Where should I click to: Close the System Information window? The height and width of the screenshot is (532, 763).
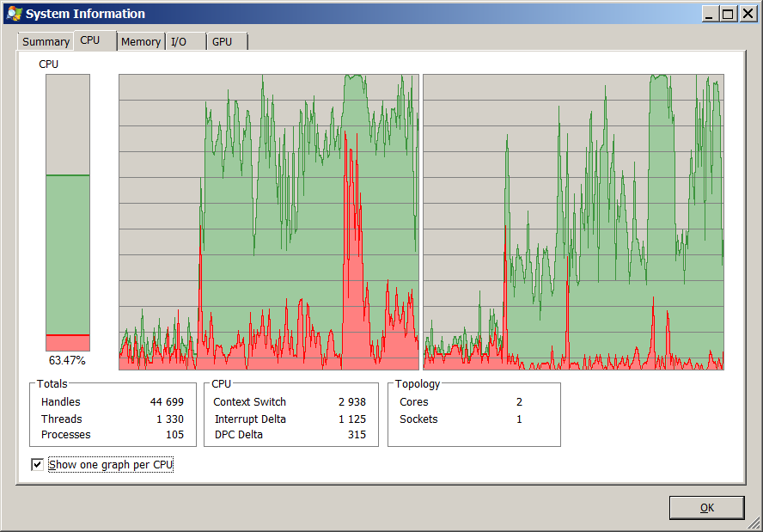(x=748, y=14)
